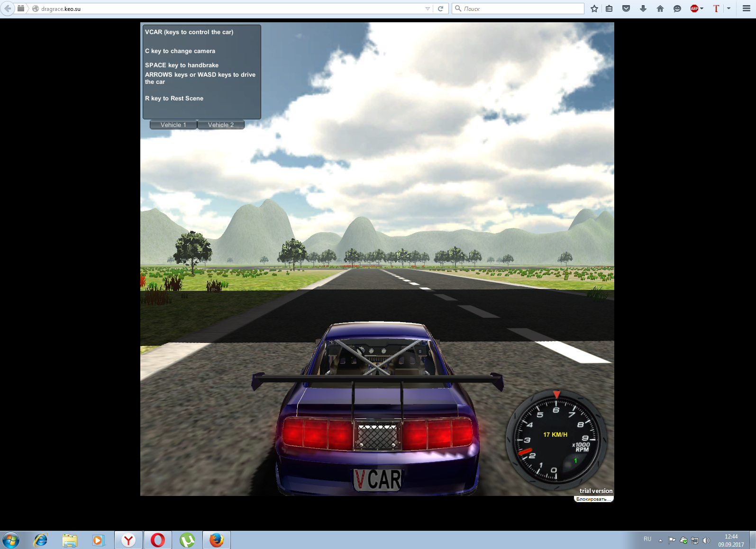756x549 pixels.
Task: Switch to Vehicle 2
Action: pos(221,125)
